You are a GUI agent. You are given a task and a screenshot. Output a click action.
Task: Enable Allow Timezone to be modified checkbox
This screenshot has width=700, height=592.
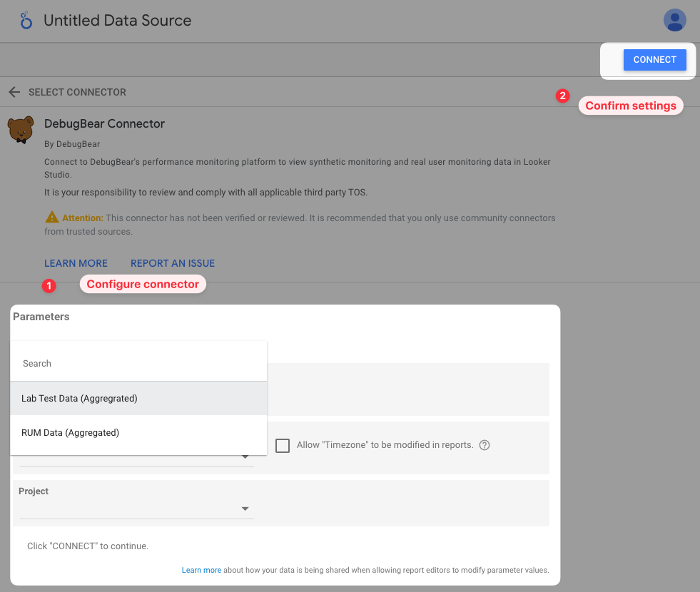[x=283, y=445]
